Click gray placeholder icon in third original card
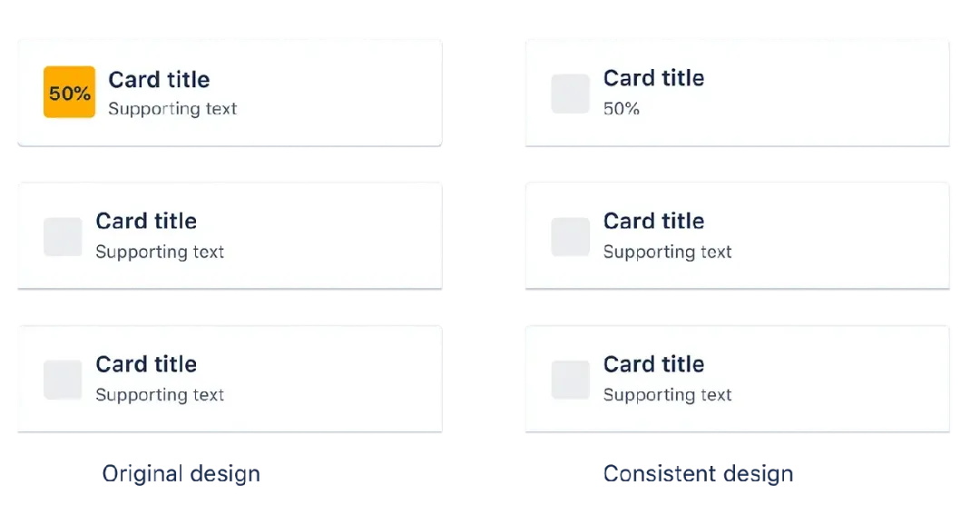Screen dimensions: 980x505 pyautogui.click(x=63, y=380)
